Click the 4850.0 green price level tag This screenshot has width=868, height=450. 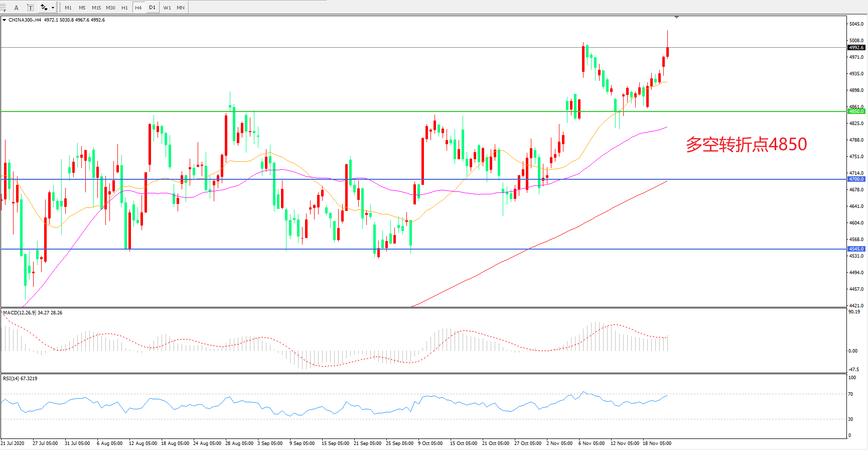coord(856,111)
